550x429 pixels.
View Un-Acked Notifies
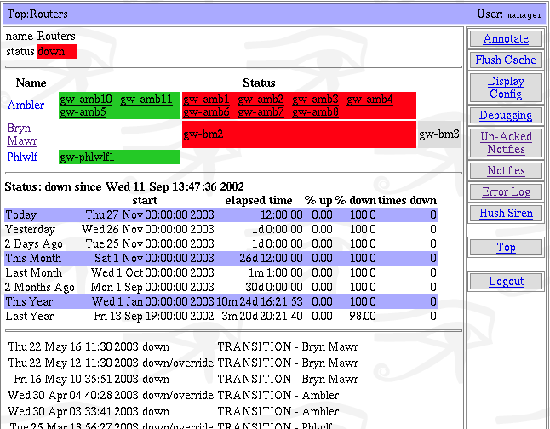[x=505, y=143]
